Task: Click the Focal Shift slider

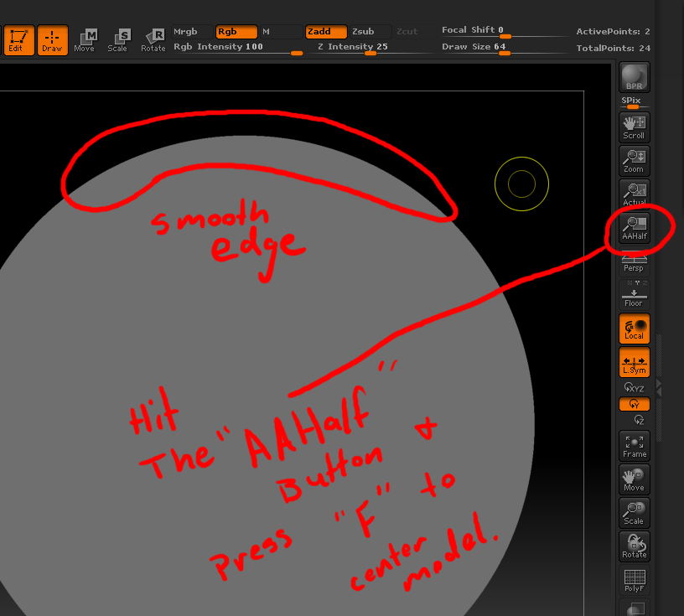Action: pos(504,31)
